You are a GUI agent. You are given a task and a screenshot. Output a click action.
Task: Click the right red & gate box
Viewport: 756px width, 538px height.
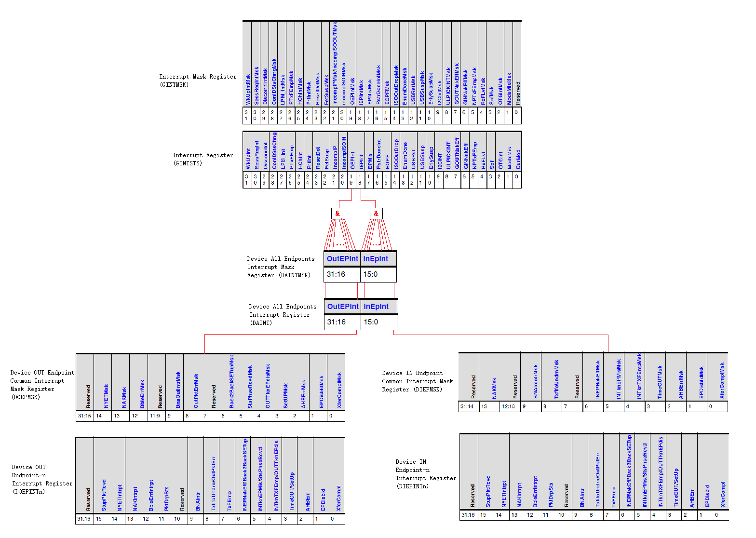point(376,213)
